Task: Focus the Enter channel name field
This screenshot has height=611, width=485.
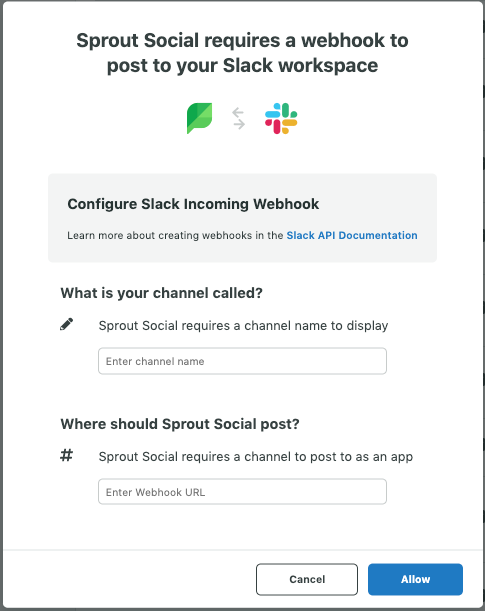Action: coord(242,361)
